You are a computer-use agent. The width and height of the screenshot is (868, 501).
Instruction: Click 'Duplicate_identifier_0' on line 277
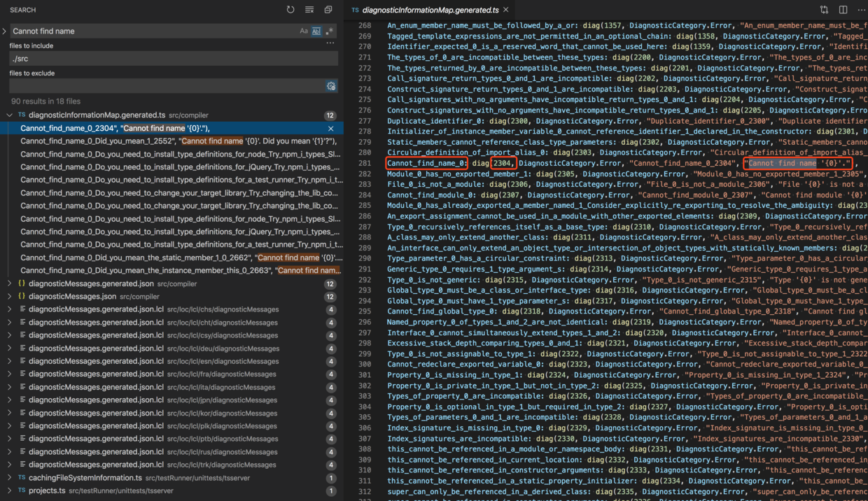click(435, 121)
